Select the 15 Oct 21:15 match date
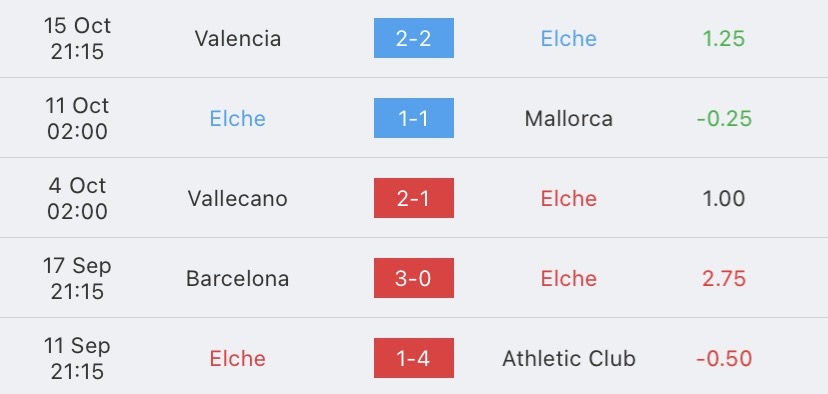 point(77,39)
